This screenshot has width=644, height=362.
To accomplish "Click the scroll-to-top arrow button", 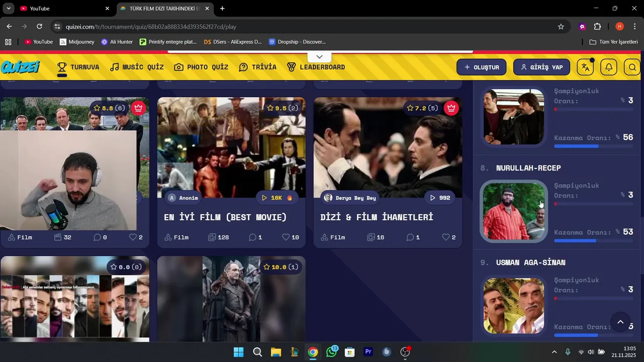I will pos(620,322).
